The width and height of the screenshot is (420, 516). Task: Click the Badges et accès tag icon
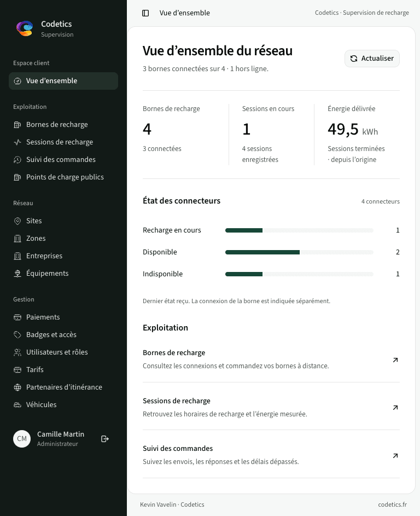pos(17,335)
